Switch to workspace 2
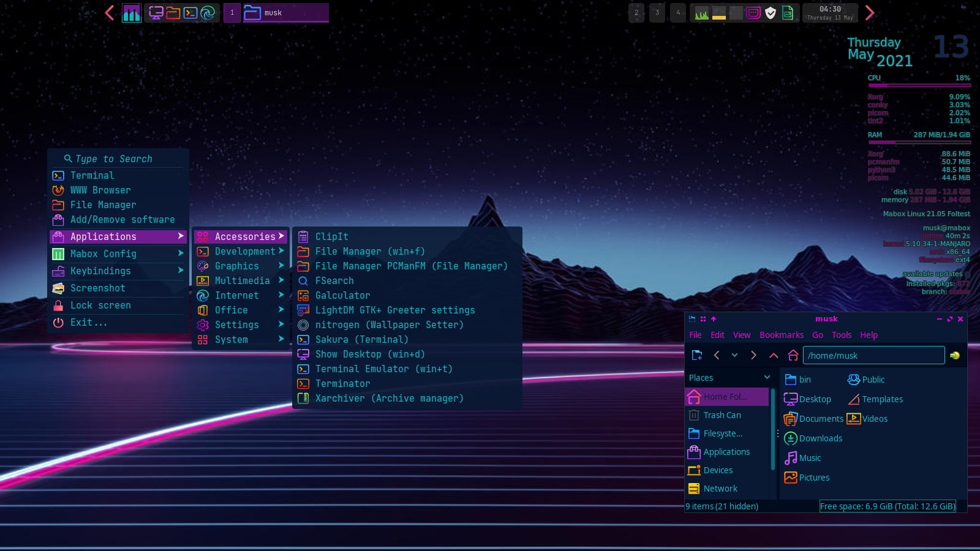 pyautogui.click(x=636, y=13)
